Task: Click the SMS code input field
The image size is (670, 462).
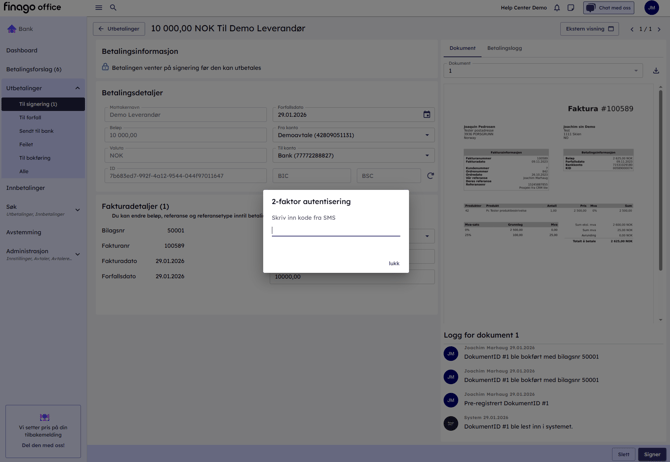Action: pos(336,230)
